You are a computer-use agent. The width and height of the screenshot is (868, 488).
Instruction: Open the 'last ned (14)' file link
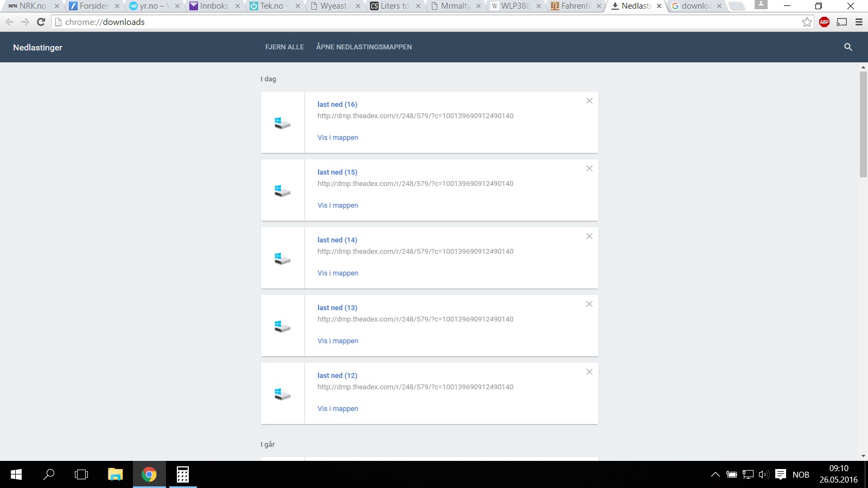pos(337,240)
